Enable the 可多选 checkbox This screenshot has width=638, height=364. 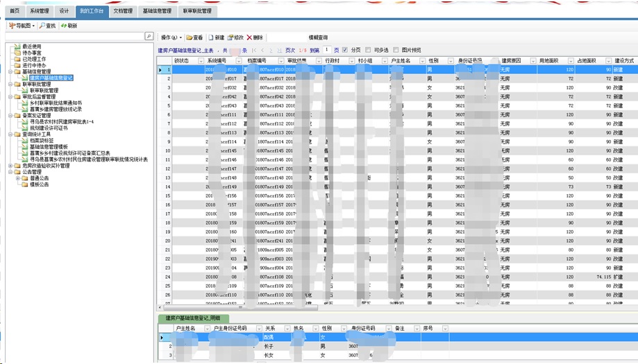click(369, 51)
